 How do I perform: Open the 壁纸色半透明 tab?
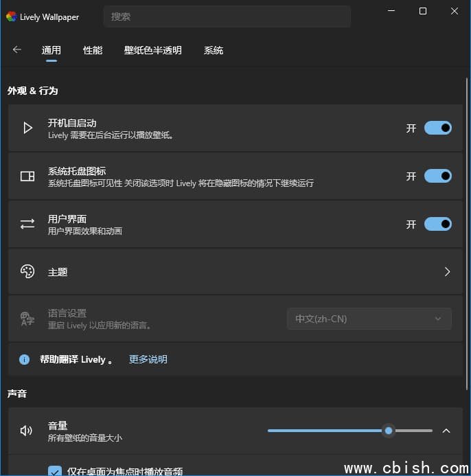[x=152, y=50]
